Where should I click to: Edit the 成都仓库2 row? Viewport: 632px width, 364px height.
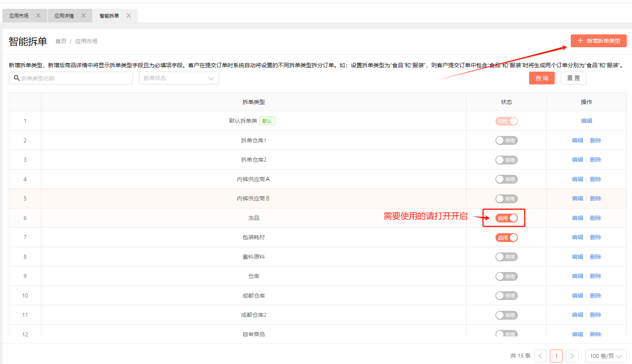578,315
